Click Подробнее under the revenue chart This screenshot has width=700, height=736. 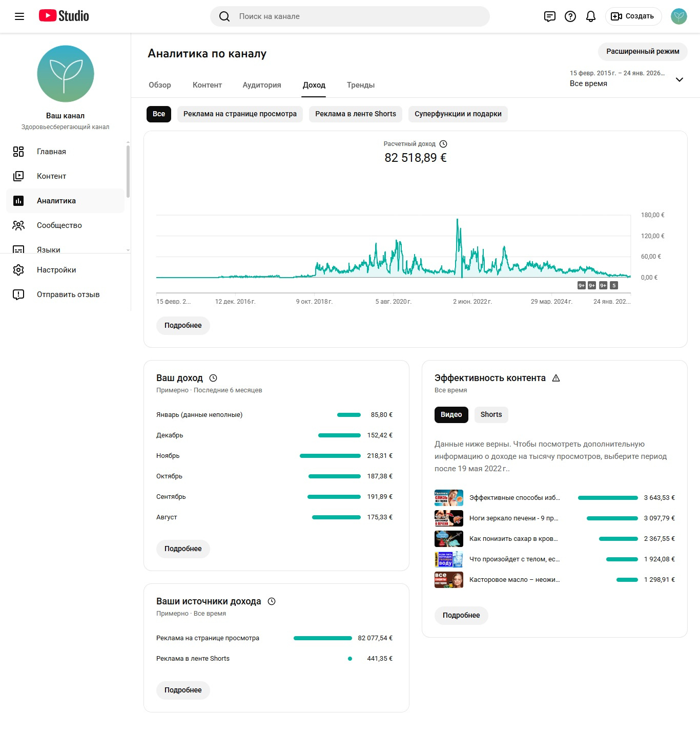coord(183,326)
